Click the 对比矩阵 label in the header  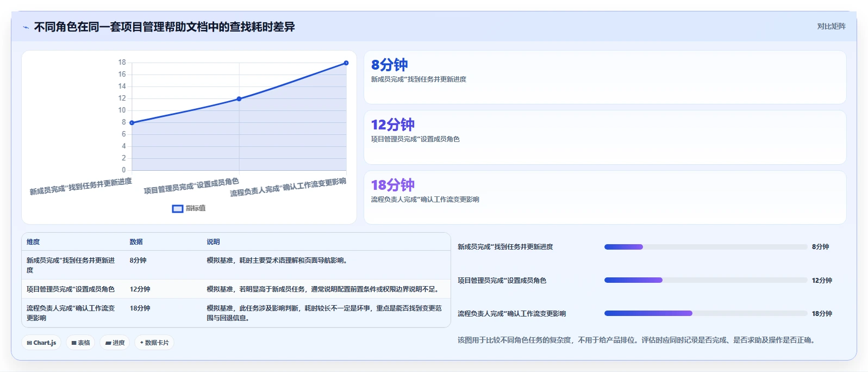tap(831, 26)
